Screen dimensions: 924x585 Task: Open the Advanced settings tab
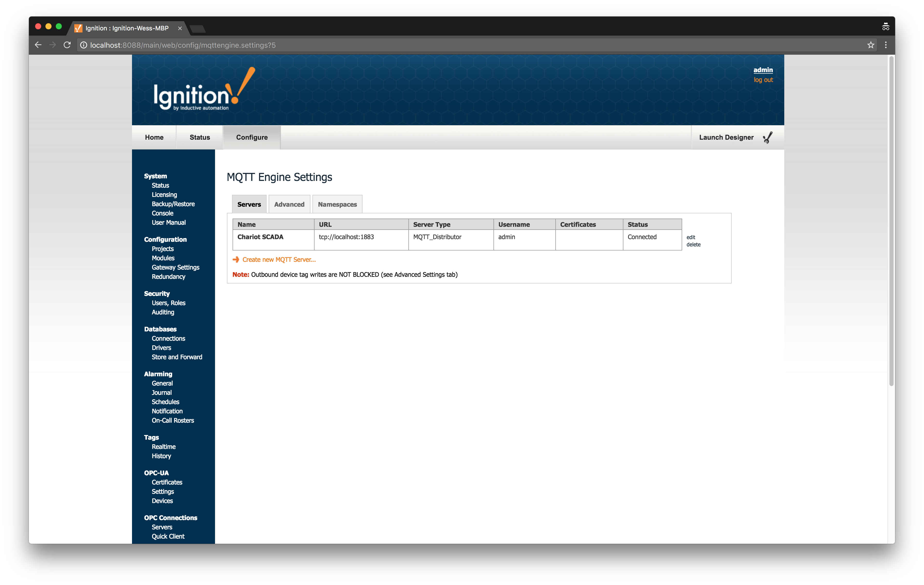pyautogui.click(x=289, y=204)
